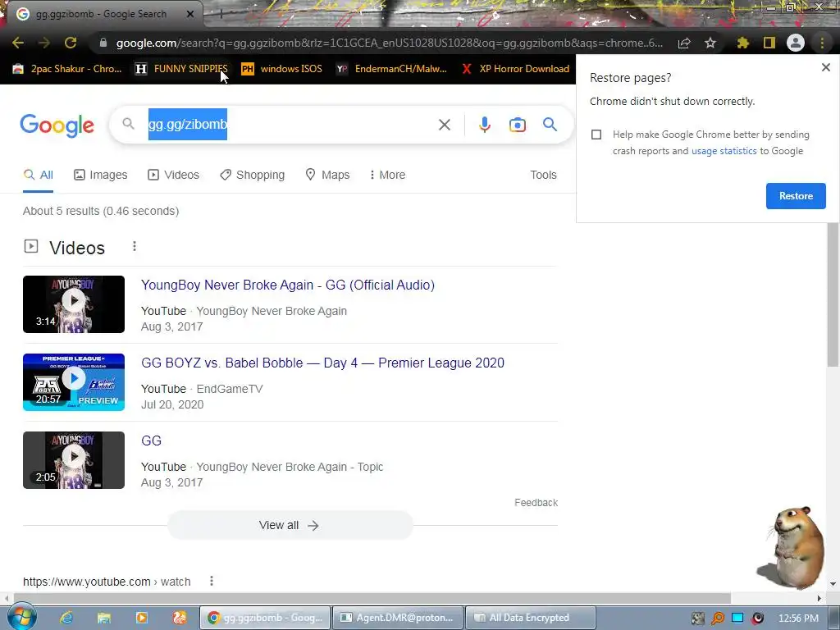This screenshot has width=840, height=630.
Task: Expand the More search options
Action: pos(387,175)
